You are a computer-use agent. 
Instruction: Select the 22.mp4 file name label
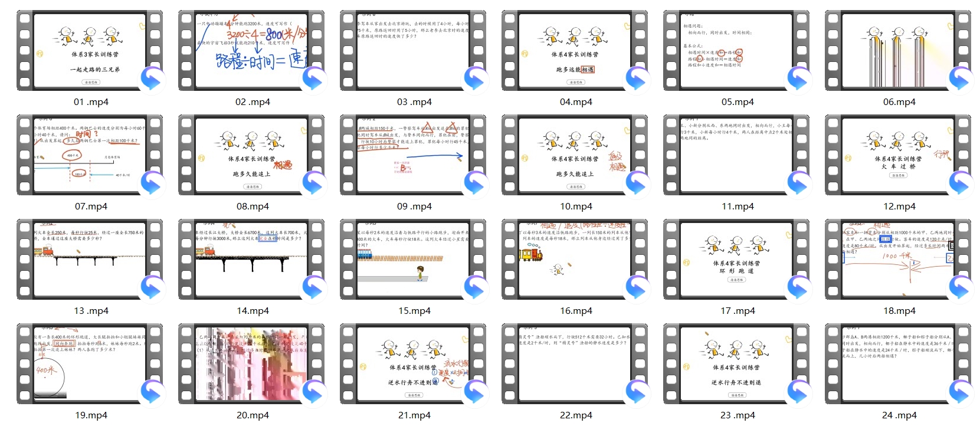click(576, 415)
